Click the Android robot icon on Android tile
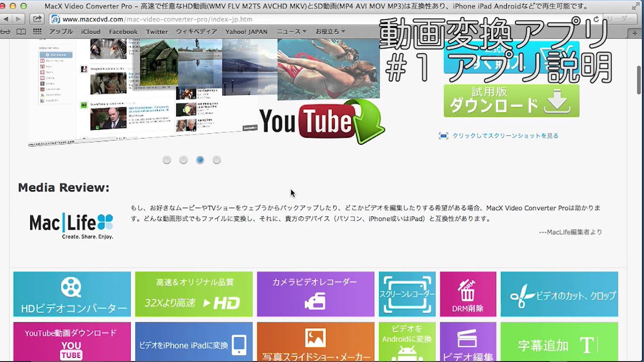Screen dimensions: 644x362 coord(407,353)
